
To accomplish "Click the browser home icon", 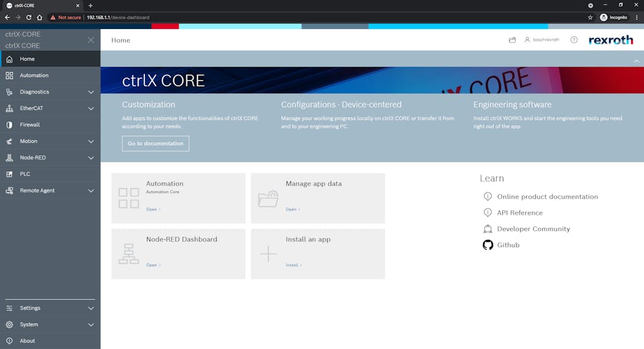I will (39, 17).
